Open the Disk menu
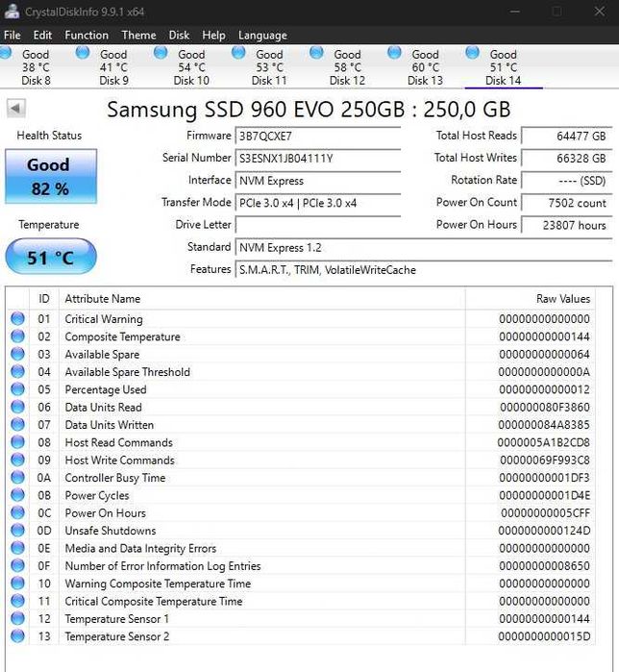 point(179,36)
